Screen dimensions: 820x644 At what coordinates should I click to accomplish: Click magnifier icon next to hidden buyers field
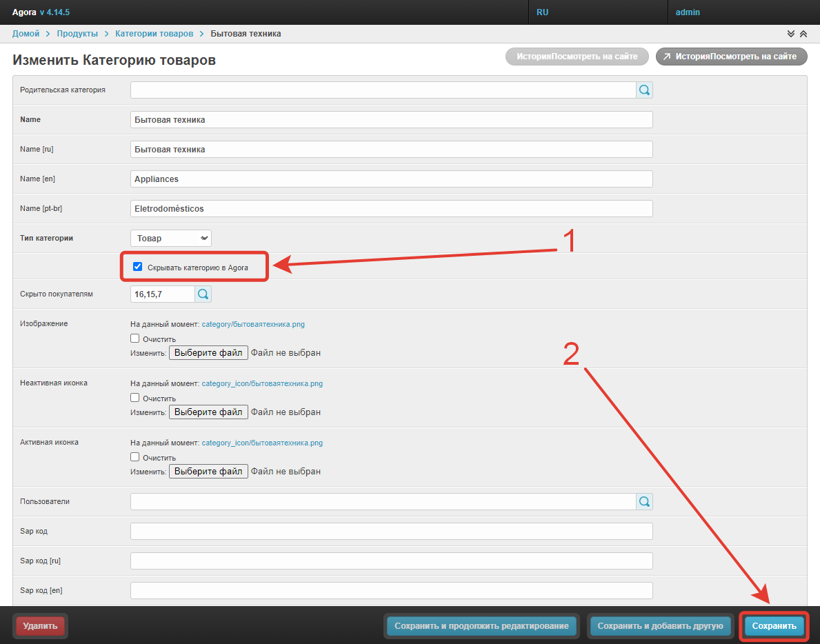coord(203,294)
